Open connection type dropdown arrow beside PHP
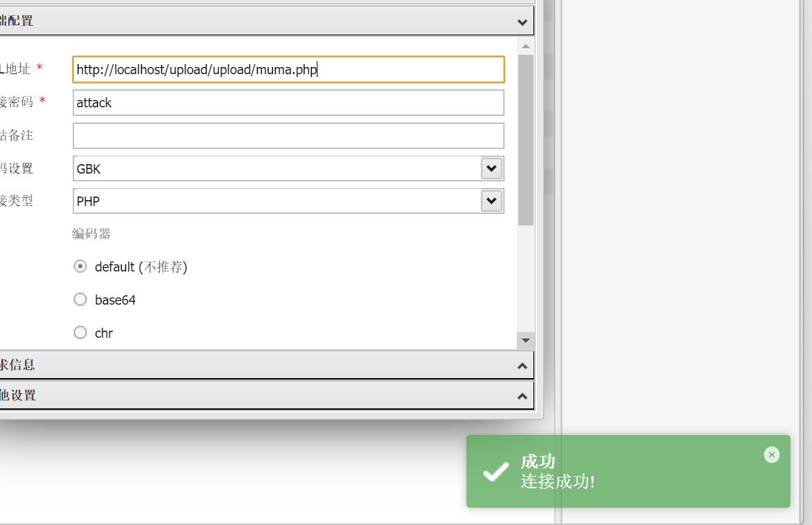The image size is (812, 525). (492, 201)
